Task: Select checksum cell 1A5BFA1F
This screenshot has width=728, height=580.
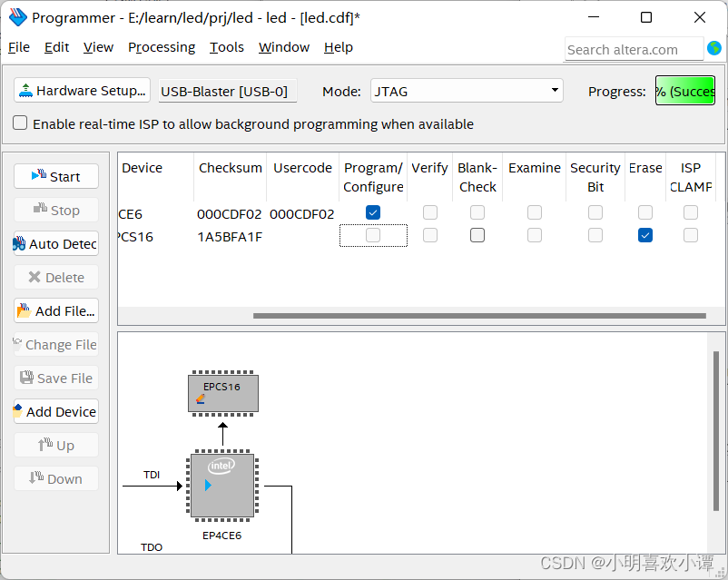Action: [x=230, y=237]
